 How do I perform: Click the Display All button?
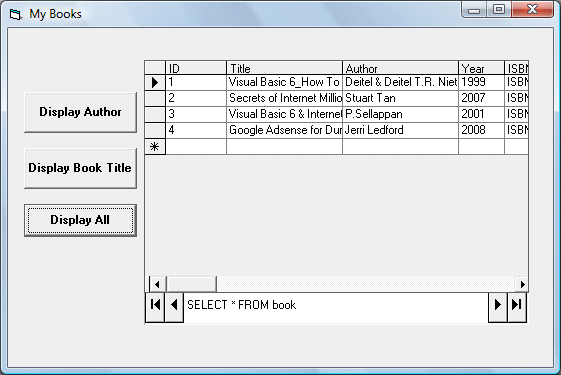point(81,220)
